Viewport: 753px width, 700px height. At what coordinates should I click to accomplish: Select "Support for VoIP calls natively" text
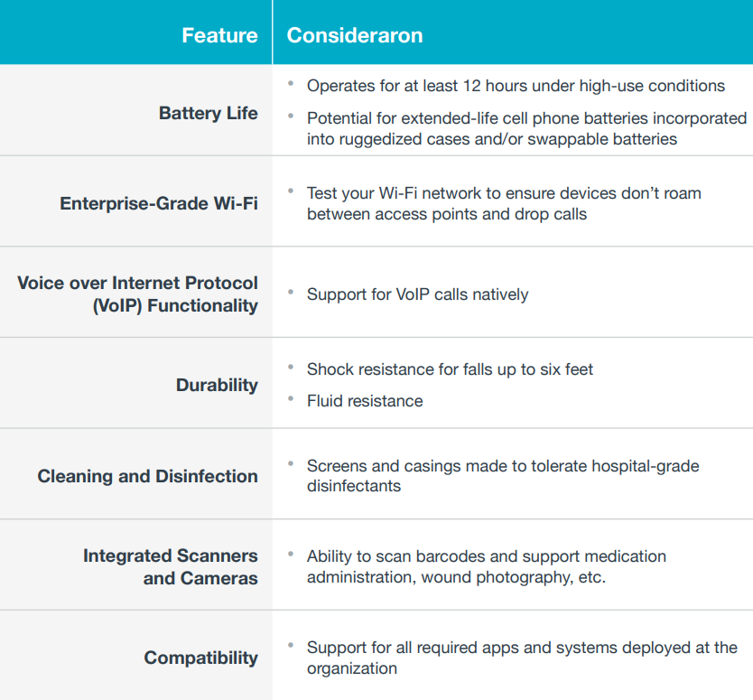(x=417, y=294)
